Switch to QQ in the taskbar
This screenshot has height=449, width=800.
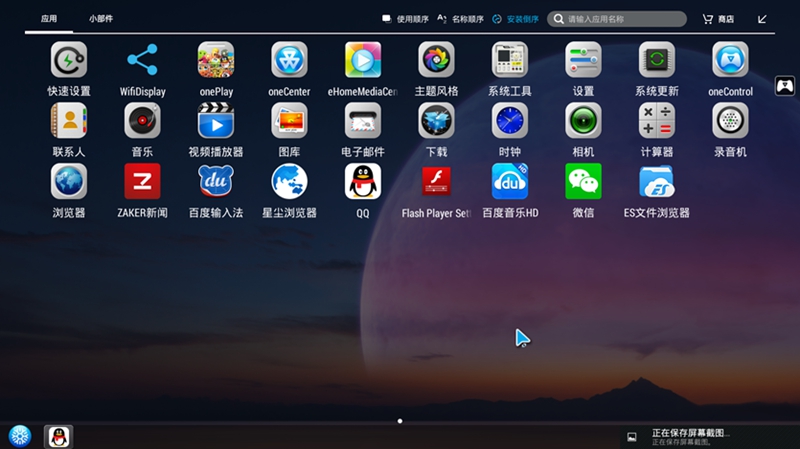pos(59,437)
